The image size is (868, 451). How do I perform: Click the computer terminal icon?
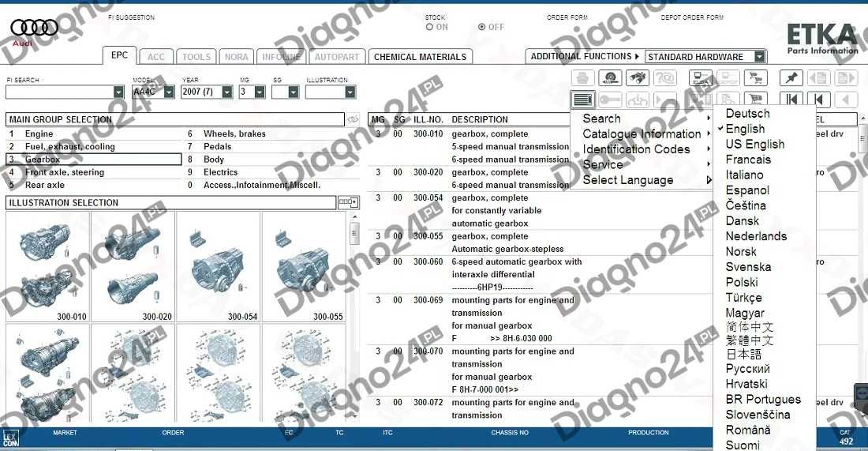(700, 78)
